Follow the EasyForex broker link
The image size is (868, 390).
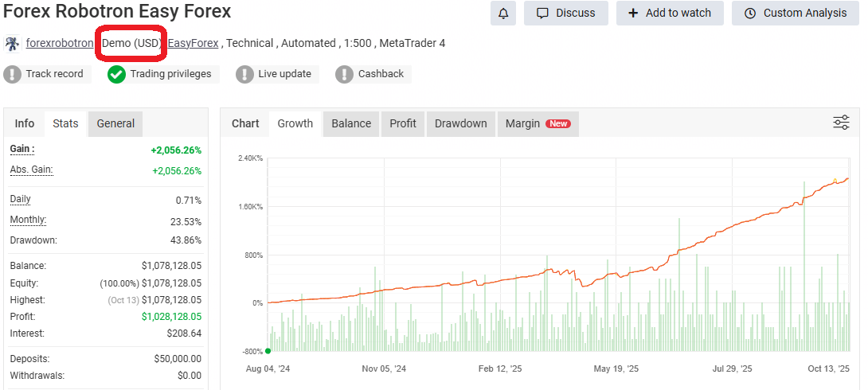[193, 43]
